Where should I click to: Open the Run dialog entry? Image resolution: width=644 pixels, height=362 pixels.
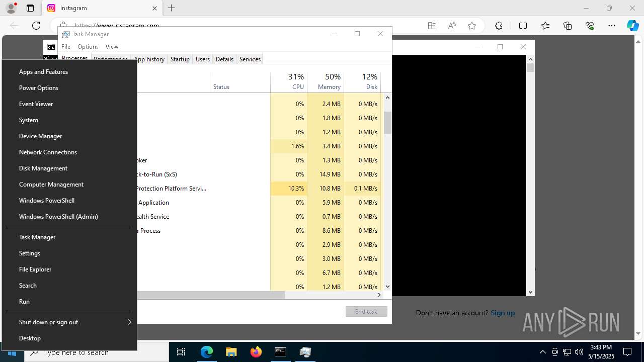click(69, 302)
